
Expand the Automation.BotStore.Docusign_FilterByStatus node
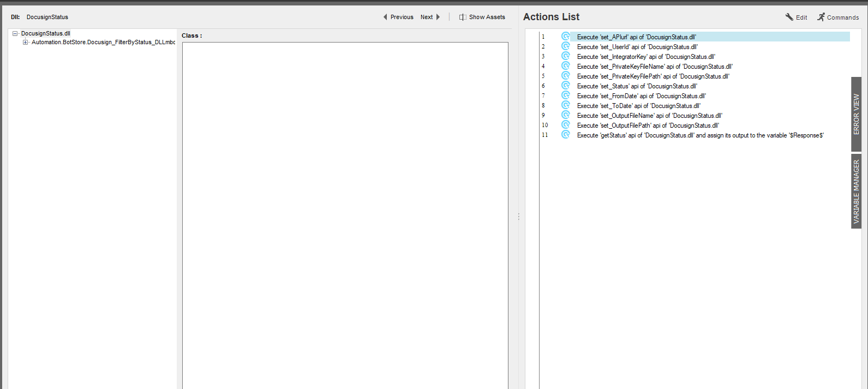pos(25,42)
